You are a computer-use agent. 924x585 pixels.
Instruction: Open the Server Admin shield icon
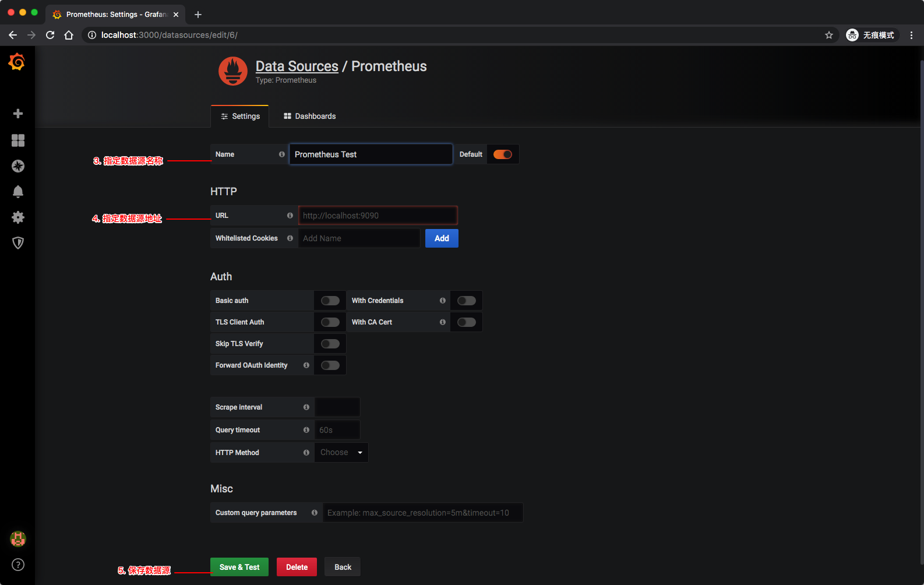(18, 243)
